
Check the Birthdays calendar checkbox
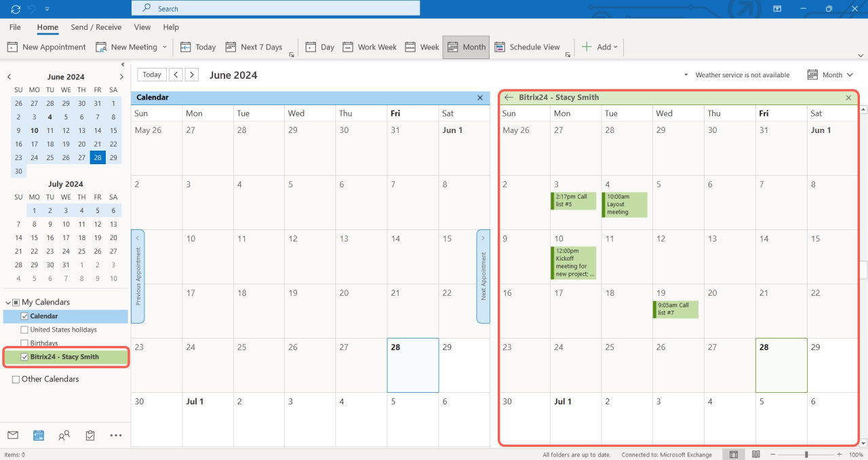pos(25,343)
